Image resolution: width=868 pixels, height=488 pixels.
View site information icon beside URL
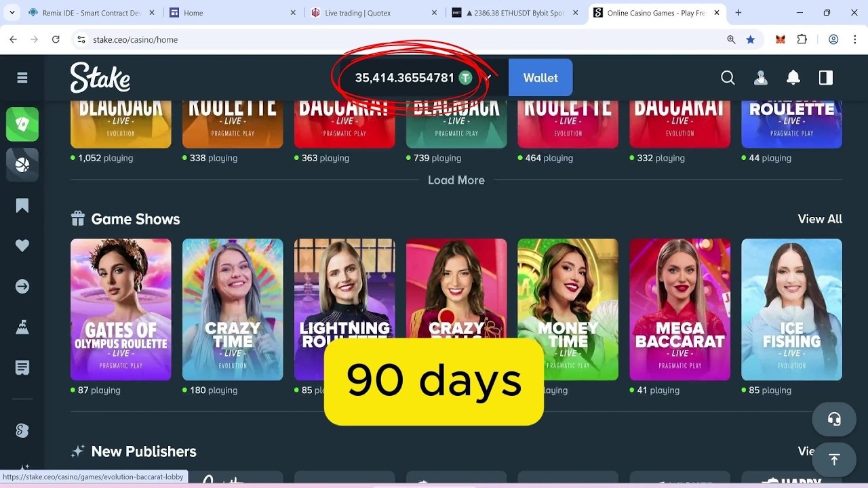81,39
